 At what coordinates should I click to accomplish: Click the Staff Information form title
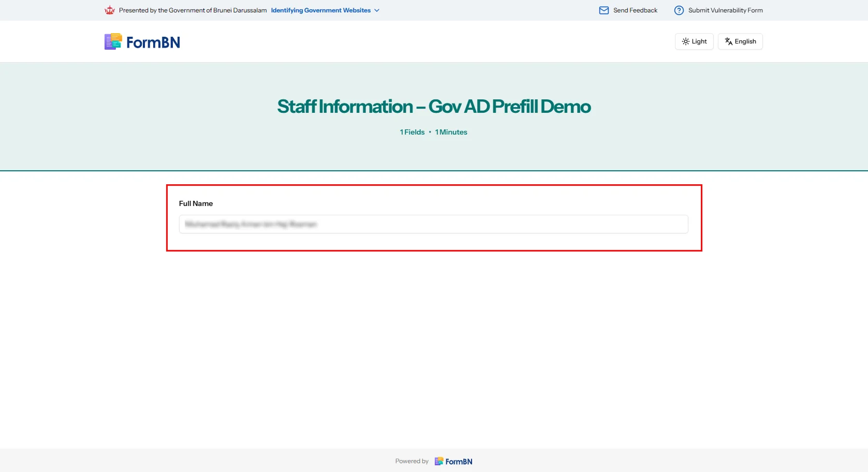pyautogui.click(x=434, y=107)
